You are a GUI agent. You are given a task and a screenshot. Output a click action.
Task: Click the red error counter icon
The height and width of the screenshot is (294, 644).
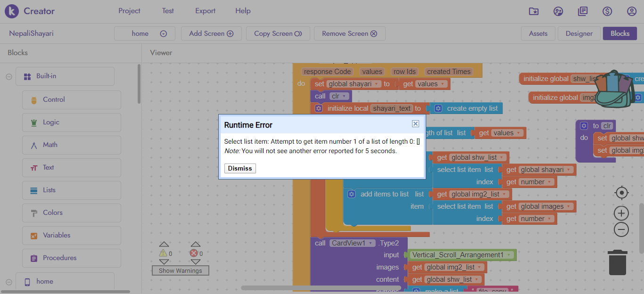tap(194, 253)
